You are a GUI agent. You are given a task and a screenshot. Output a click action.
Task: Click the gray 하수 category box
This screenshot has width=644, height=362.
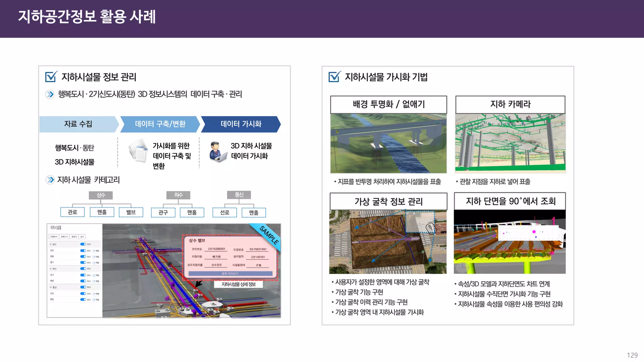178,195
